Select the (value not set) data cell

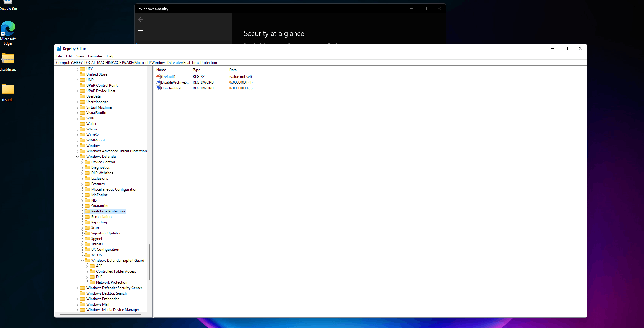click(241, 77)
